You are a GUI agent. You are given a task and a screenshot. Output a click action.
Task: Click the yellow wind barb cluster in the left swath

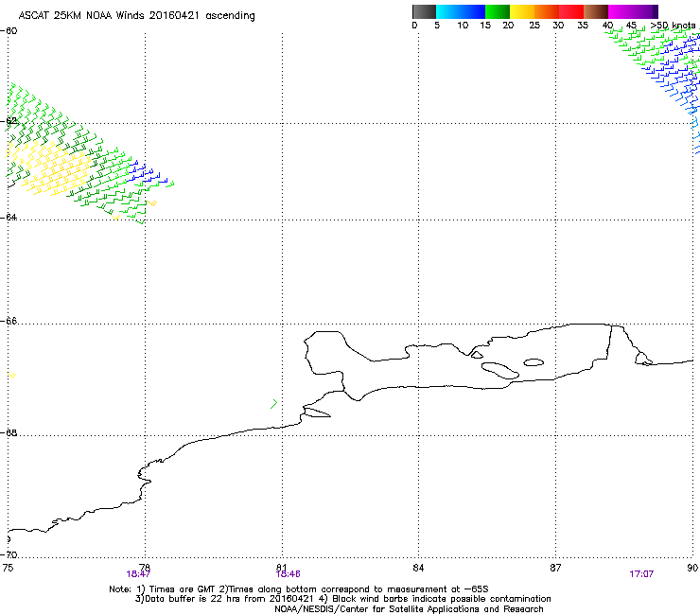click(x=54, y=167)
